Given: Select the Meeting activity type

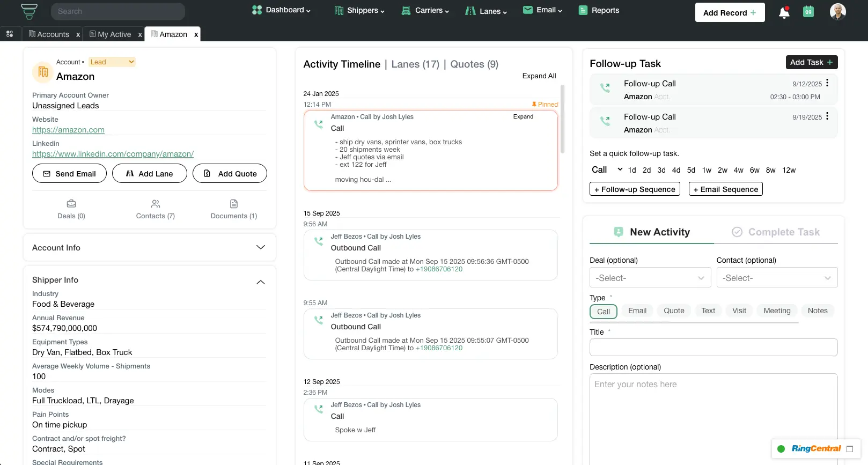Looking at the screenshot, I should (776, 311).
